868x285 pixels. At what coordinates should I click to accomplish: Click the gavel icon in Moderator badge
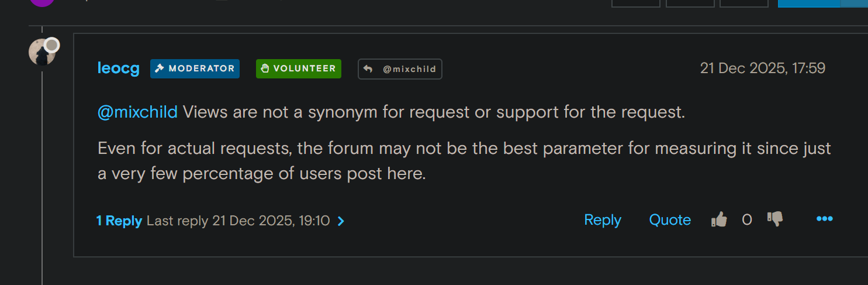159,68
